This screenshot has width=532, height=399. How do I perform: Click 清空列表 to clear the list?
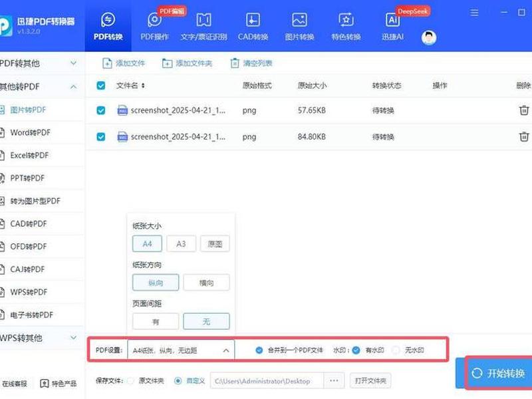pos(251,63)
